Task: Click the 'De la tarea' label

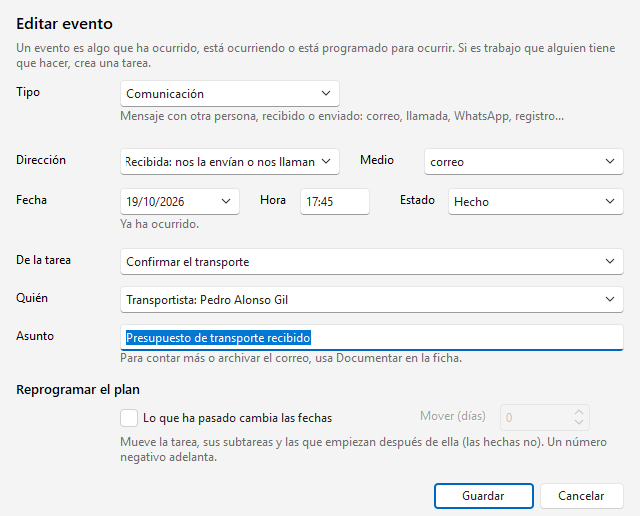Action: click(x=43, y=260)
